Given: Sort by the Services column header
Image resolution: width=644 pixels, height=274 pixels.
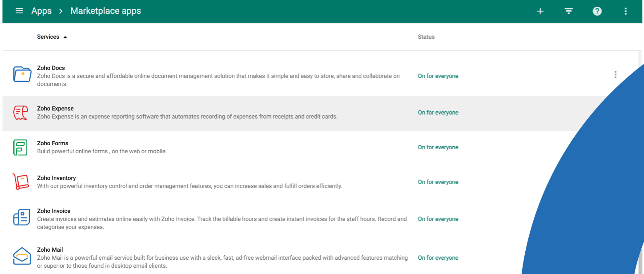Looking at the screenshot, I should point(48,37).
